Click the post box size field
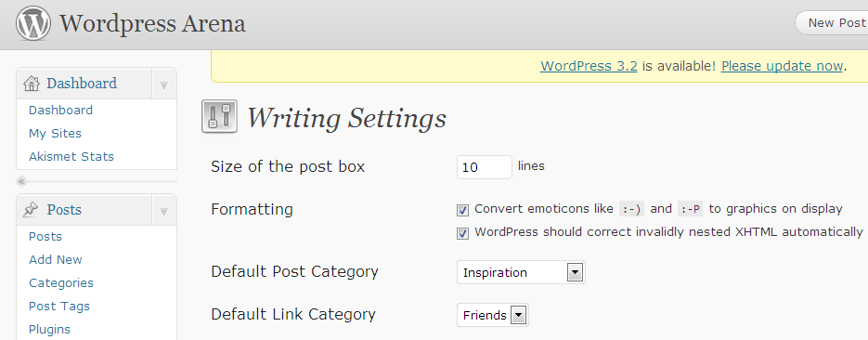This screenshot has height=340, width=868. tap(485, 167)
